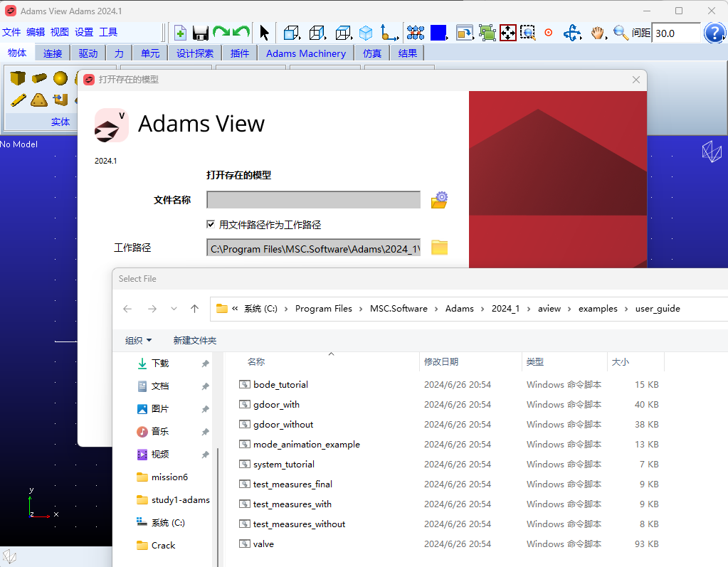The image size is (728, 567).
Task: Switch to the 仿真 ribbon tab
Action: pyautogui.click(x=372, y=53)
